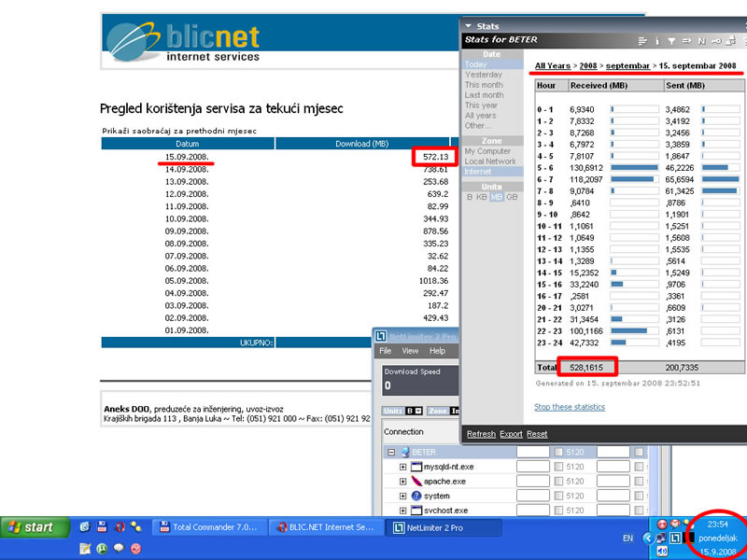
Task: Toggle the first limit checkbox for BETER
Action: [x=558, y=452]
